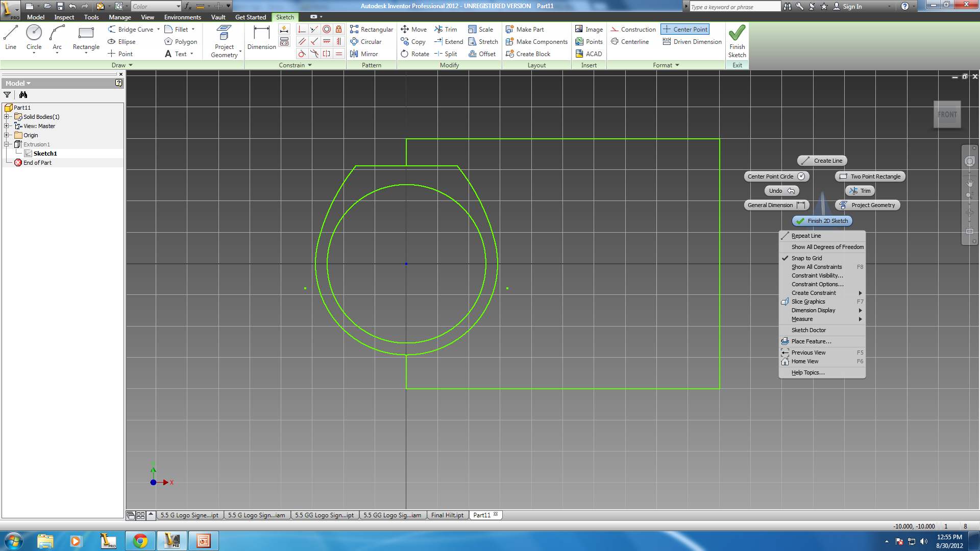Open the Environments ribbon tab
The width and height of the screenshot is (980, 551).
click(183, 17)
